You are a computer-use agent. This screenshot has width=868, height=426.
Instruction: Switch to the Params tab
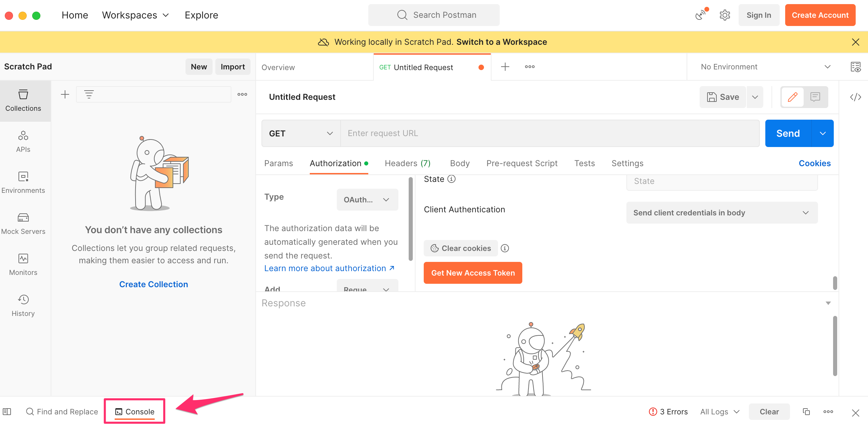(x=279, y=163)
